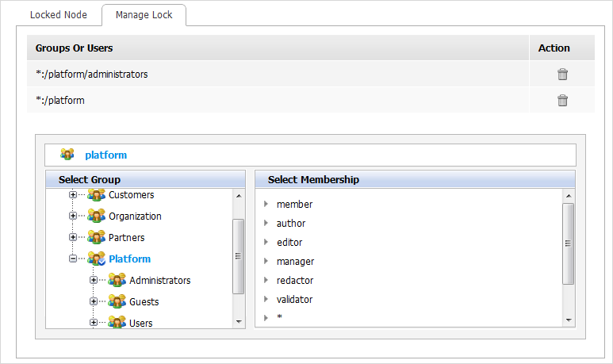Delete the *:/platform lock entry
Image resolution: width=613 pixels, height=364 pixels.
pos(562,101)
